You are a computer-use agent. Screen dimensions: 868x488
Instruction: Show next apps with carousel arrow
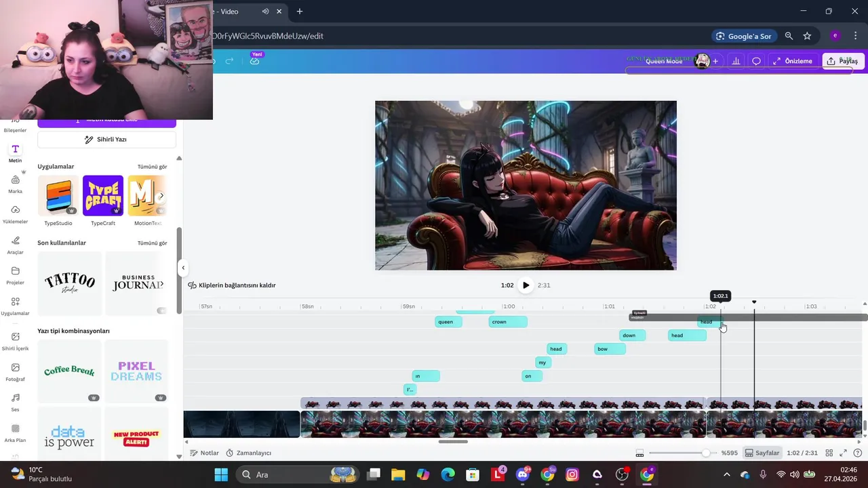161,196
